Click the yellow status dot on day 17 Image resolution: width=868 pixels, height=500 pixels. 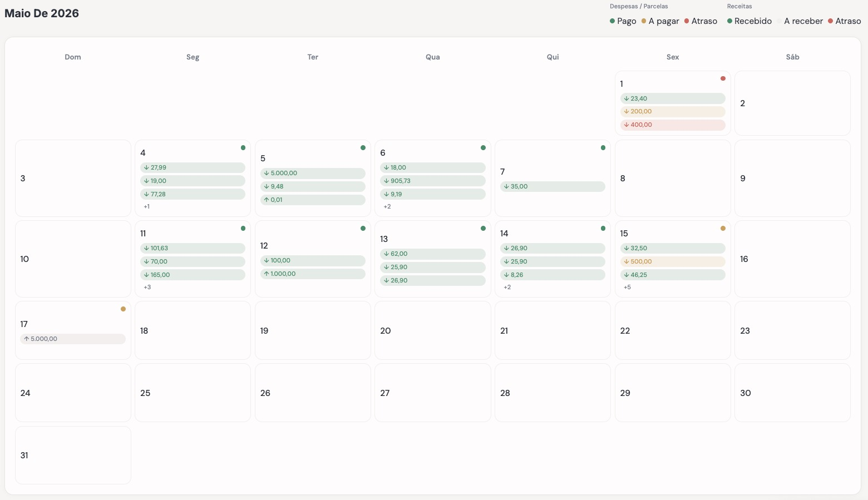[x=123, y=309]
